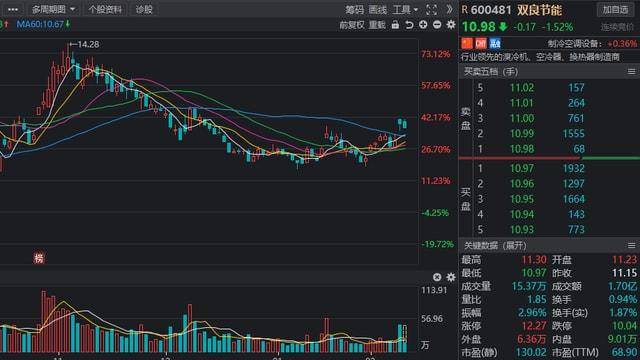Zoom in with the plus icon
This screenshot has height=360, width=640.
(x=423, y=25)
